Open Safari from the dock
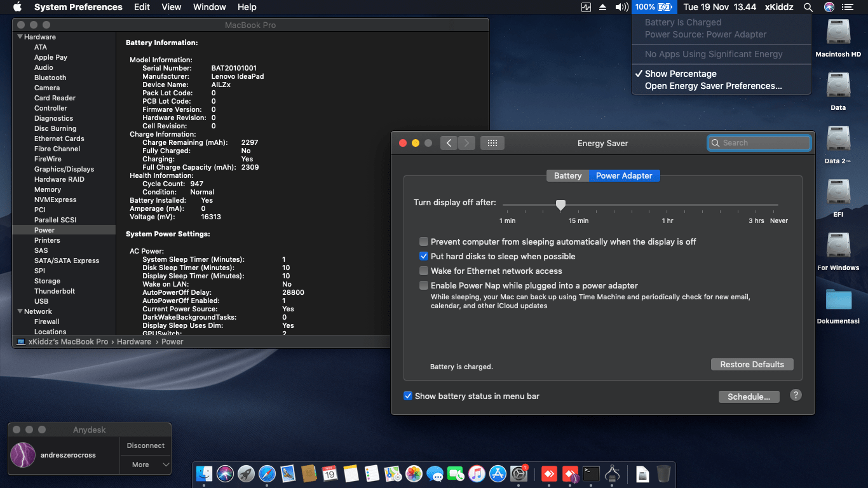Viewport: 868px width, 488px height. pyautogui.click(x=267, y=474)
